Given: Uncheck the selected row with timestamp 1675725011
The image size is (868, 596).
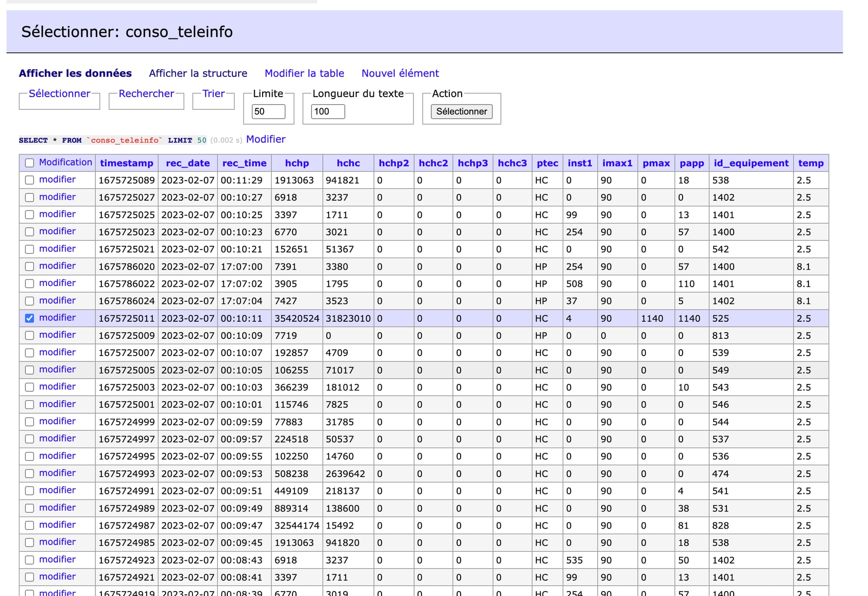Looking at the screenshot, I should pos(29,318).
